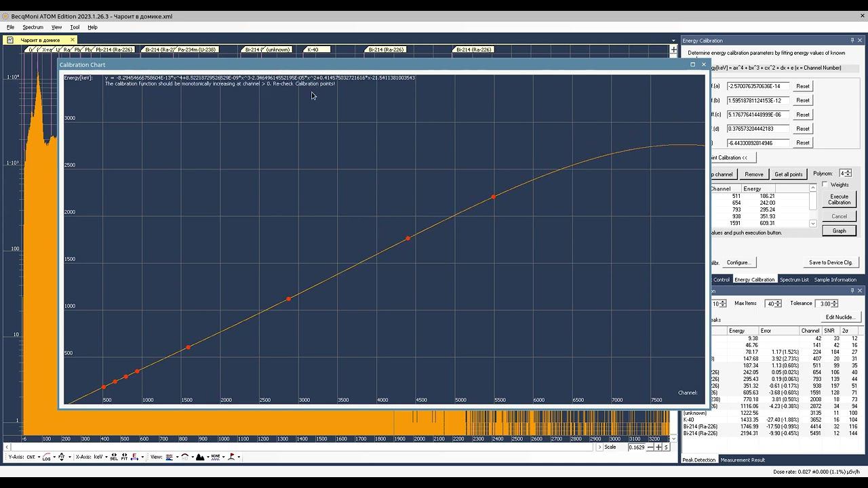Switch to the Spectrum List tab
Viewport: 868px width, 488px height.
pos(794,279)
